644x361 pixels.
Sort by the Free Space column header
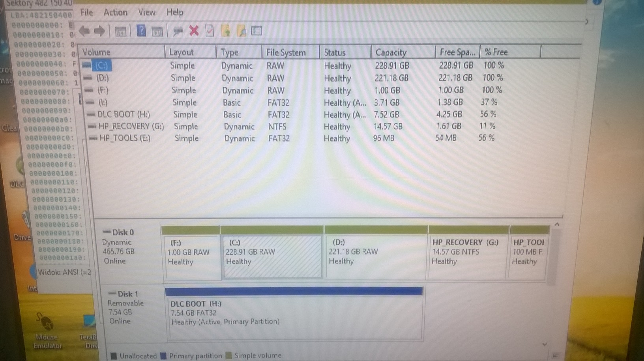point(458,52)
